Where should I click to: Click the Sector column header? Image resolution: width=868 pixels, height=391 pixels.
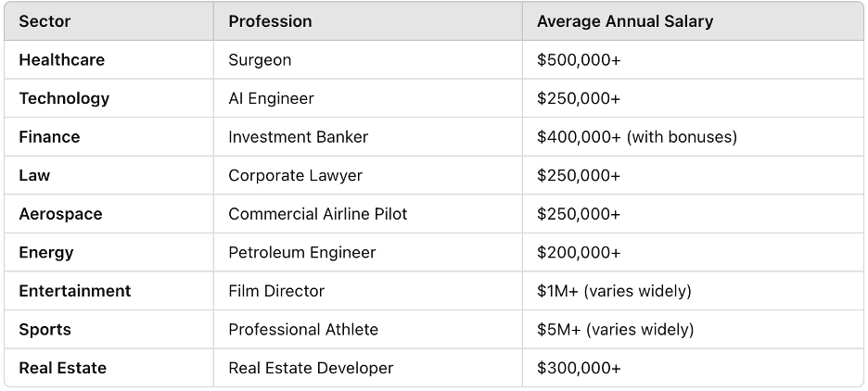coord(45,21)
